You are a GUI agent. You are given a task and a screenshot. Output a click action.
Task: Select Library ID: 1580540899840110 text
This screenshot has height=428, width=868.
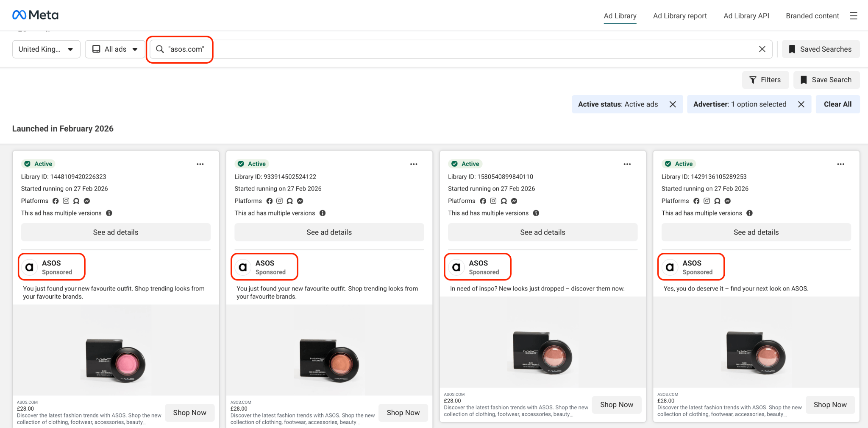point(490,177)
